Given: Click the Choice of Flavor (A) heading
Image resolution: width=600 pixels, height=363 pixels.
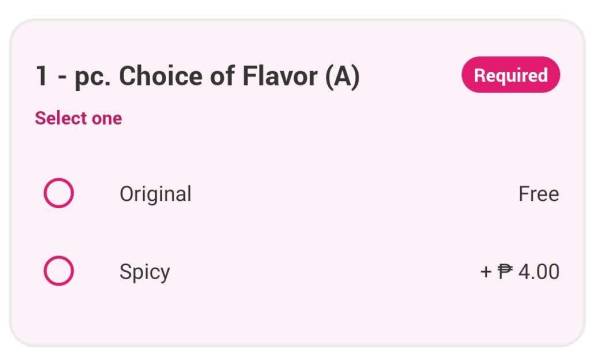Looking at the screenshot, I should coord(197,76).
